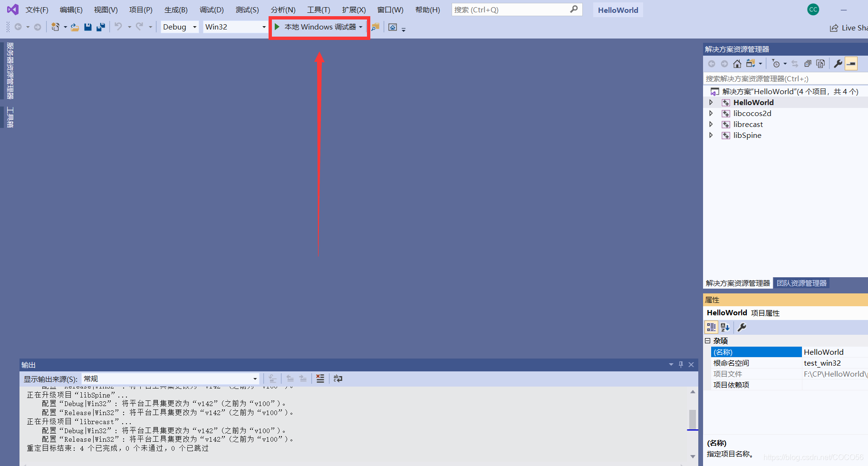
Task: Click the Collapse All icon in Solution Explorer
Action: [x=808, y=63]
